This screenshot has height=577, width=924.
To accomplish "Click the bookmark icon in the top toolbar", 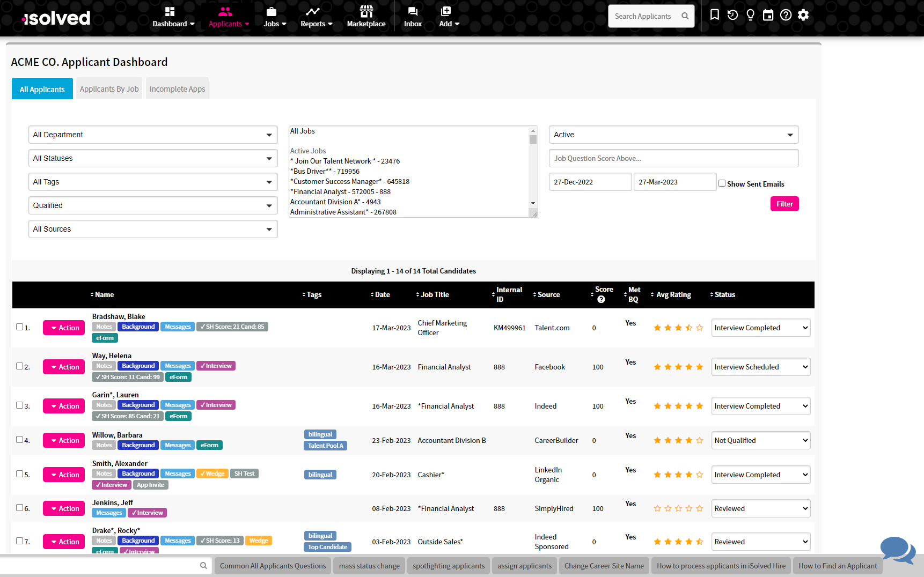I will 714,15.
